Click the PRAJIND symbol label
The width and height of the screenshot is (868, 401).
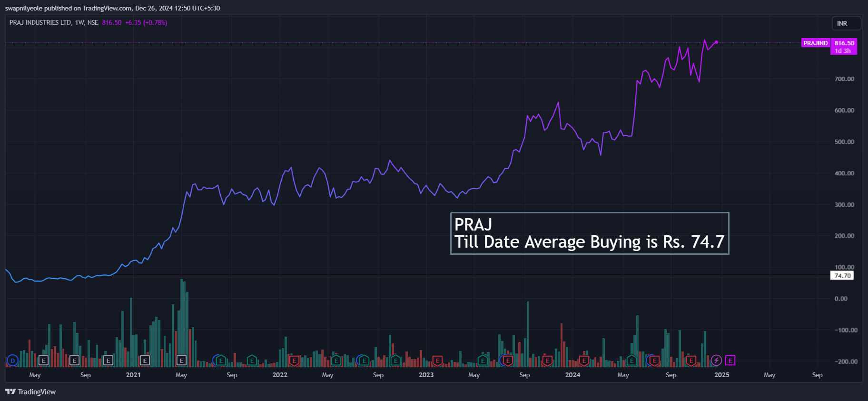click(815, 43)
